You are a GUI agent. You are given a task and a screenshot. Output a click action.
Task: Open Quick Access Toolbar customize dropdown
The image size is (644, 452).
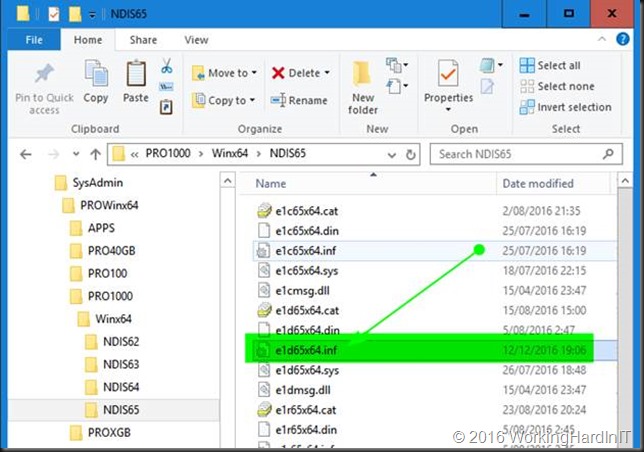(x=92, y=15)
